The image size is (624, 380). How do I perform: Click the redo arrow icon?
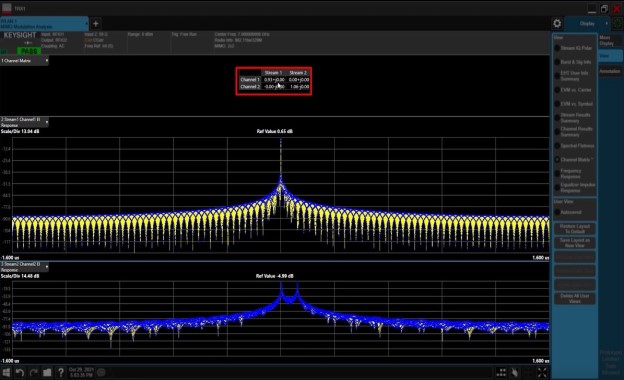click(33, 372)
